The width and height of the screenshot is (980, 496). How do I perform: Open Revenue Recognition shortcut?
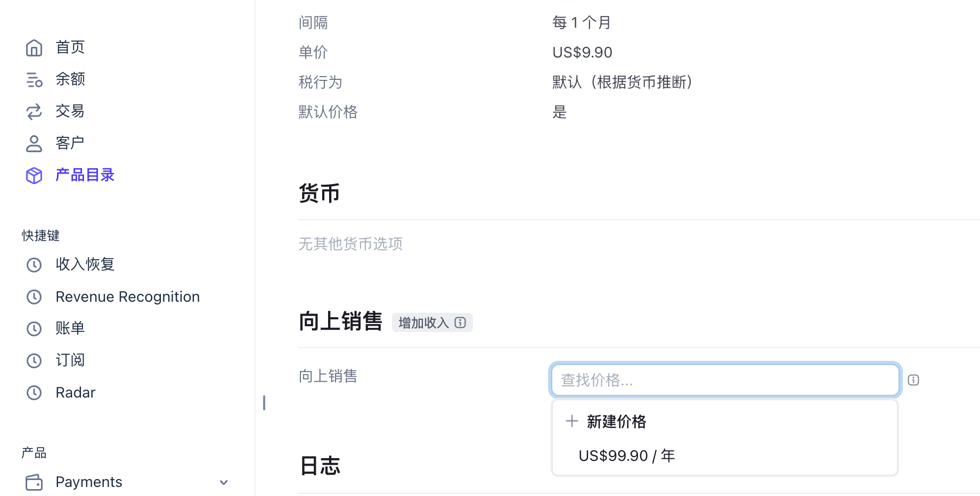(x=127, y=297)
